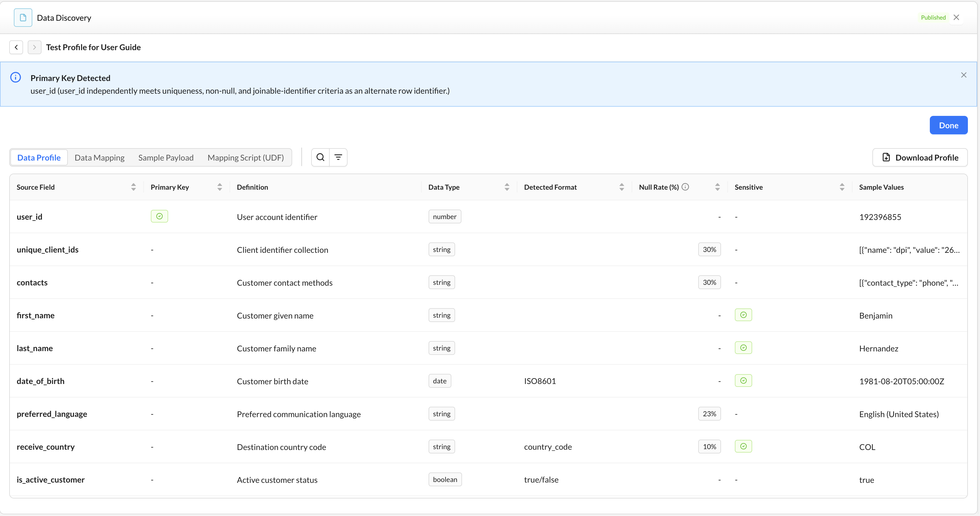The height and width of the screenshot is (516, 980).
Task: Select the contacts source field
Action: click(32, 283)
